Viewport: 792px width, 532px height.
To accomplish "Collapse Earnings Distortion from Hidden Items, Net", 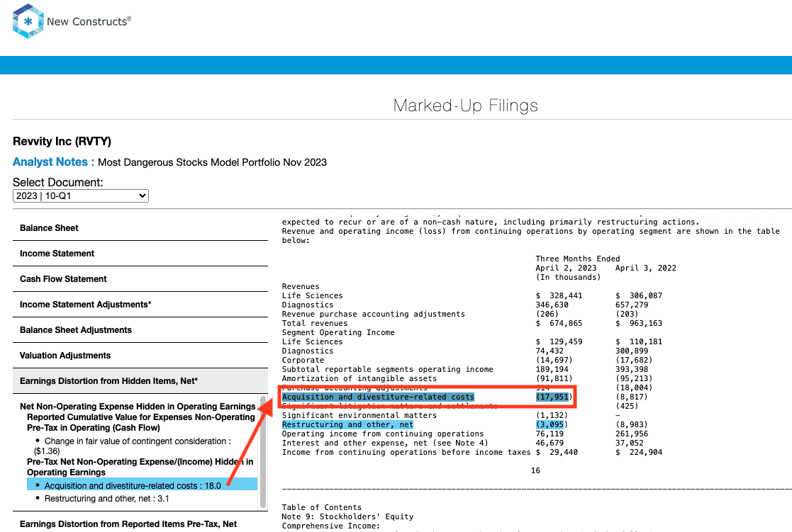I will click(140, 381).
